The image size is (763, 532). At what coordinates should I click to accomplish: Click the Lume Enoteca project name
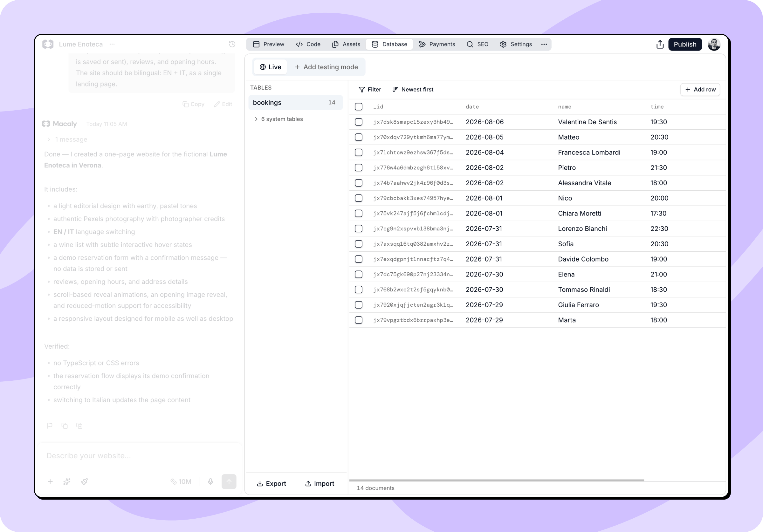pos(81,44)
